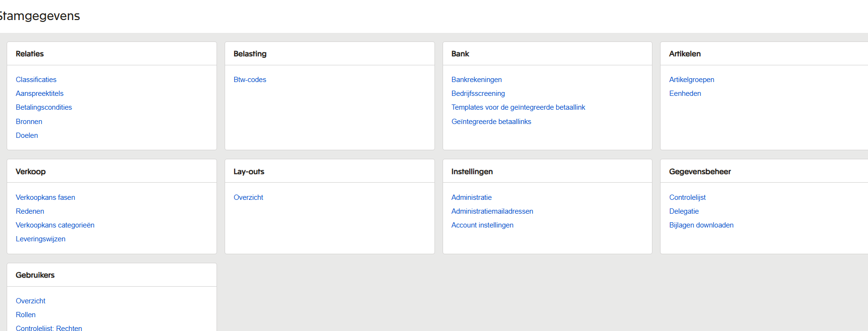Screen dimensions: 868x331
Task: Click the Belasting card heading
Action: [x=250, y=54]
